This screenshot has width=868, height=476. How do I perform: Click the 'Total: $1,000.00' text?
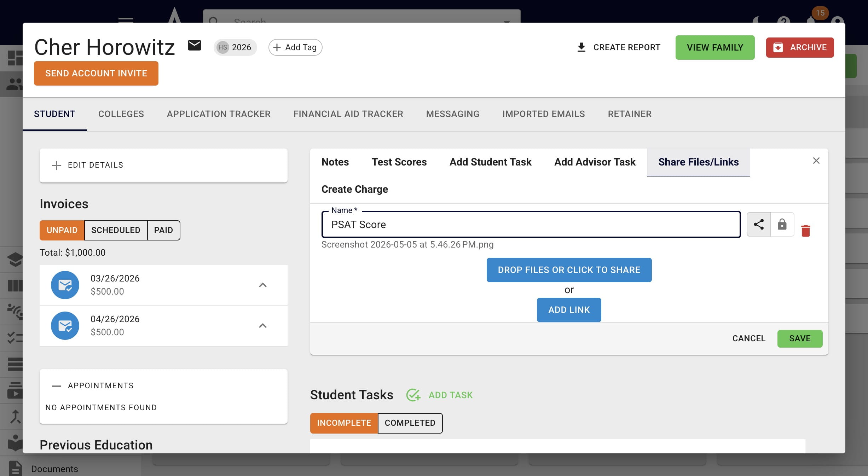[x=73, y=252]
